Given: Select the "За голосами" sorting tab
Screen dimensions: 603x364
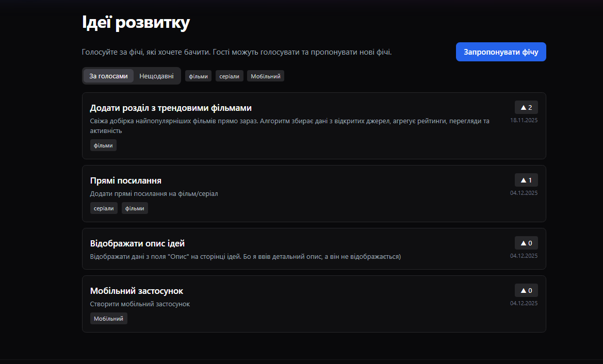Looking at the screenshot, I should [x=108, y=76].
